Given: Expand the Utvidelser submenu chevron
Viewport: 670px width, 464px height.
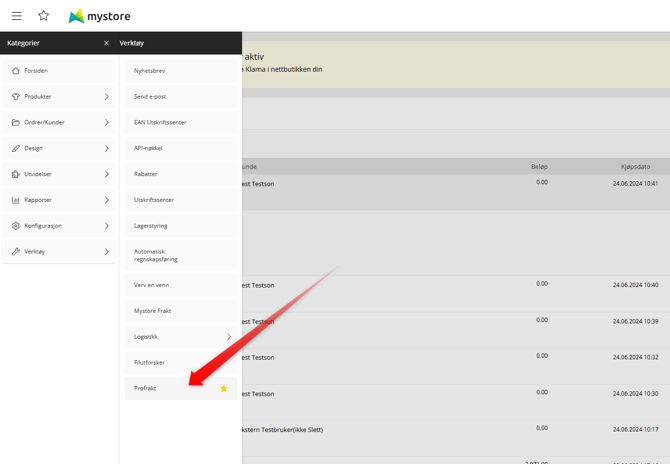Looking at the screenshot, I should coord(106,174).
